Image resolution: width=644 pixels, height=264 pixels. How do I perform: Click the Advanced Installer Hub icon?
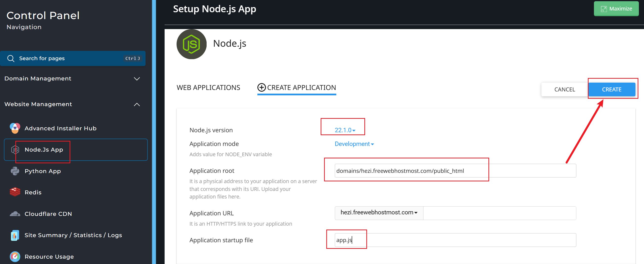tap(15, 128)
